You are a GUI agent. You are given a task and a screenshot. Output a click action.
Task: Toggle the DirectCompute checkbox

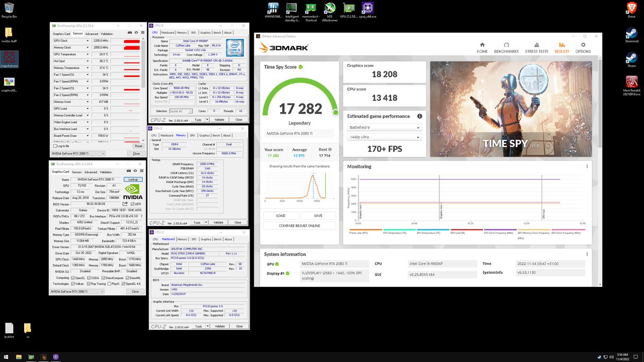[105, 278]
